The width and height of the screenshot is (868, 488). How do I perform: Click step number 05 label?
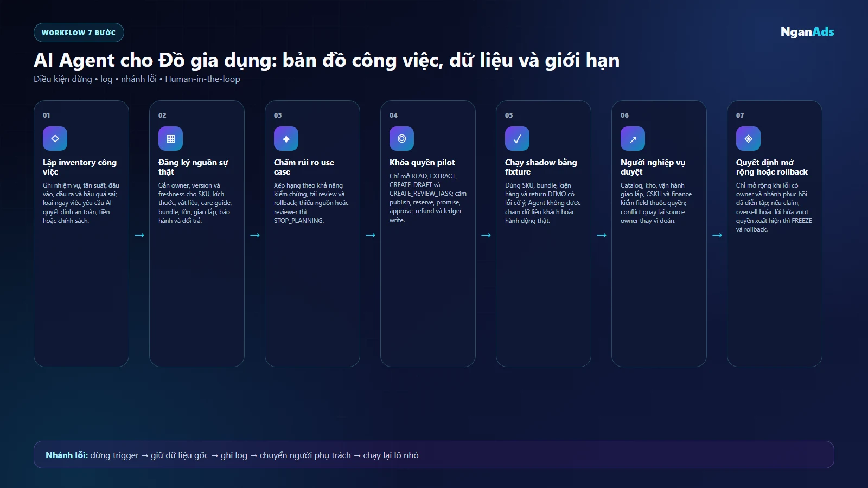[509, 115]
